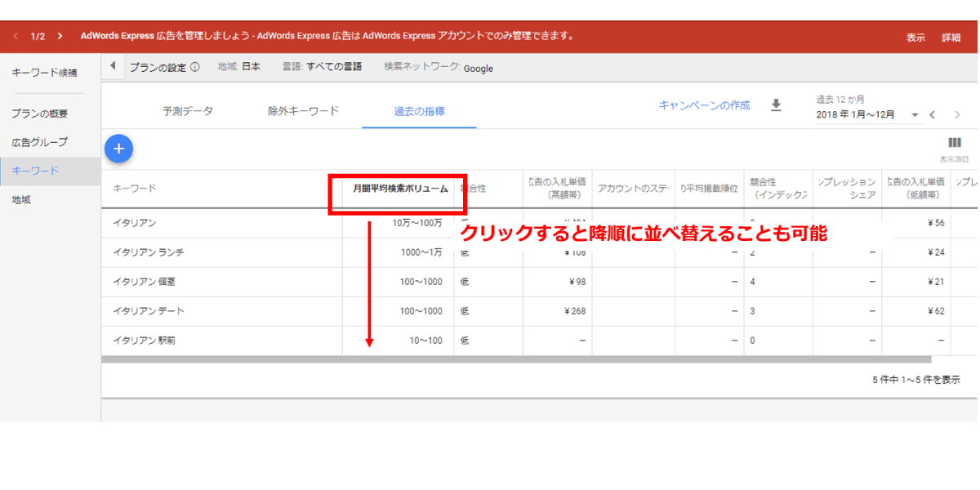Sort by キーワード column header
Image resolution: width=980 pixels, height=490 pixels.
(x=134, y=189)
